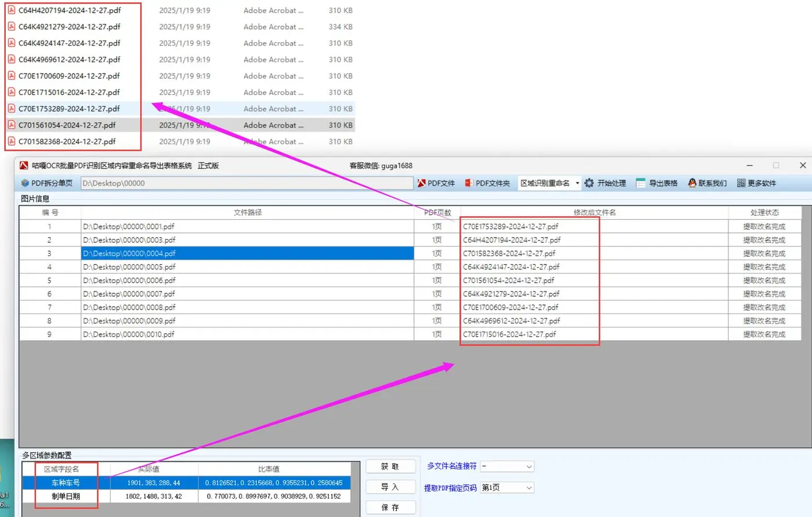Image resolution: width=812 pixels, height=517 pixels.
Task: Click the app logo icon in title bar
Action: [x=24, y=166]
